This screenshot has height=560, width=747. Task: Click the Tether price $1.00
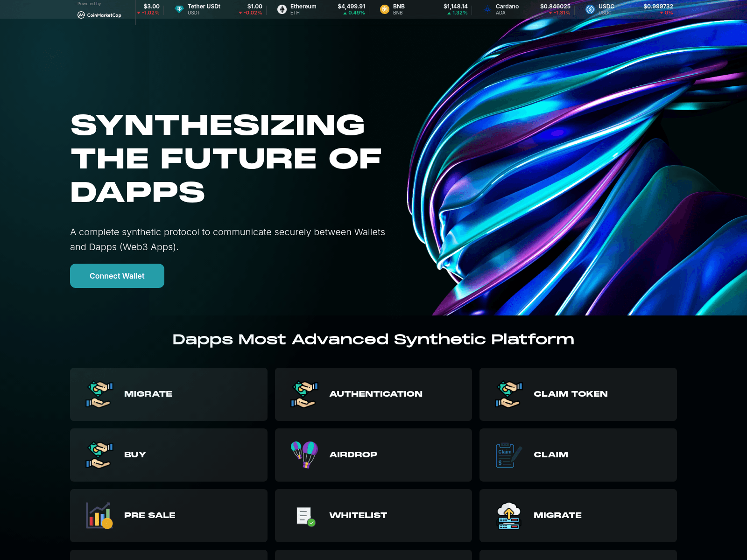255,7
